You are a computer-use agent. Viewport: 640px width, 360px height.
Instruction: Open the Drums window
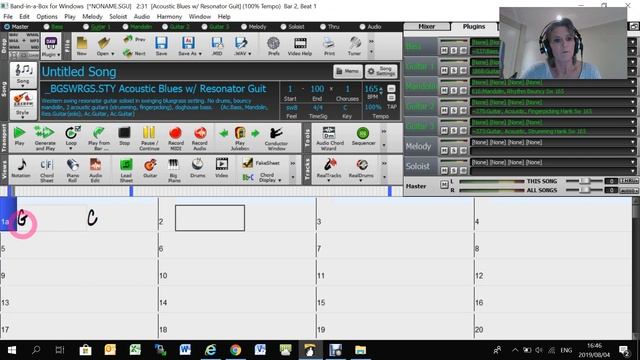pyautogui.click(x=198, y=169)
